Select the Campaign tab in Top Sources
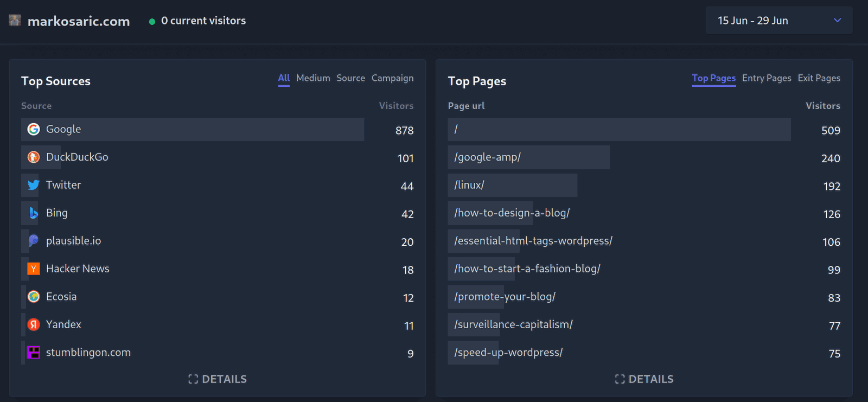868x402 pixels. click(x=392, y=78)
